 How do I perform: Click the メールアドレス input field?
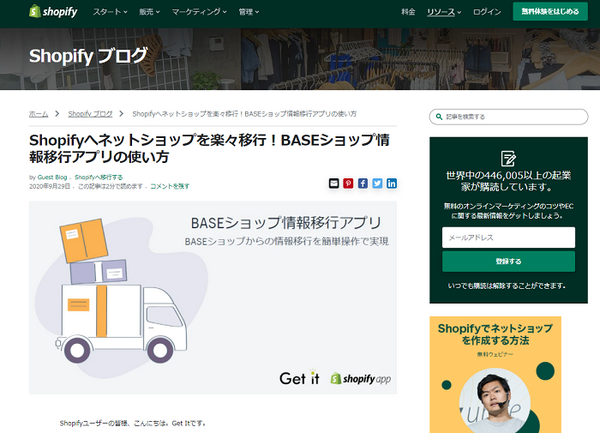point(509,238)
